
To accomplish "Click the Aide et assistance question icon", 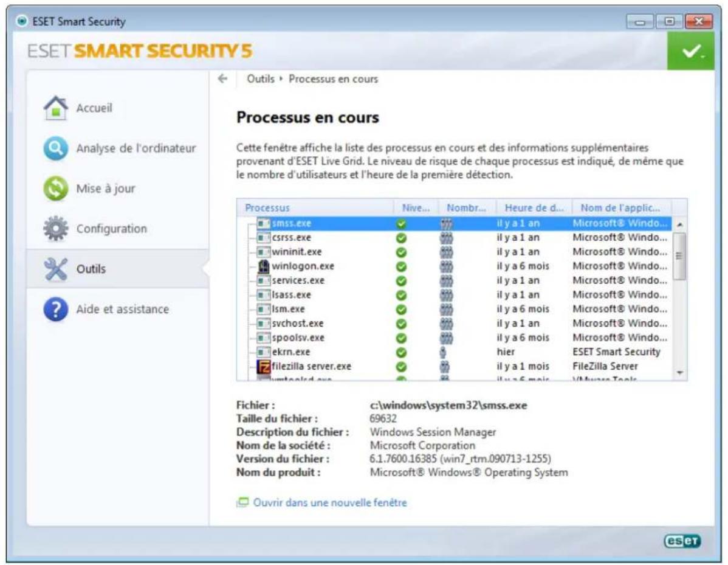I will click(x=56, y=309).
